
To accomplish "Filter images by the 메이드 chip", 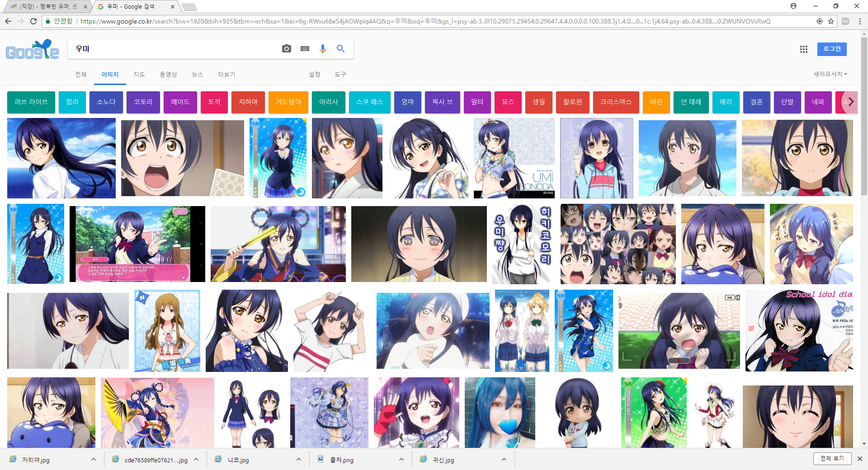I will pyautogui.click(x=180, y=102).
